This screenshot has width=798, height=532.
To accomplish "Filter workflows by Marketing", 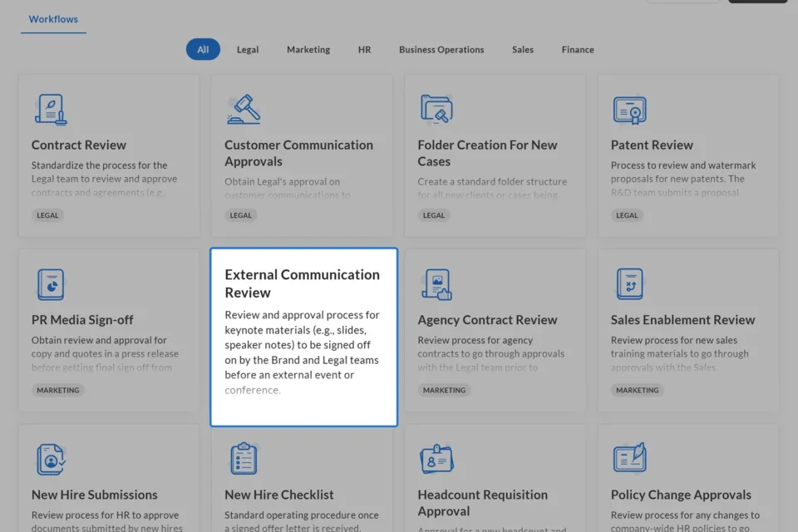I will [x=308, y=50].
